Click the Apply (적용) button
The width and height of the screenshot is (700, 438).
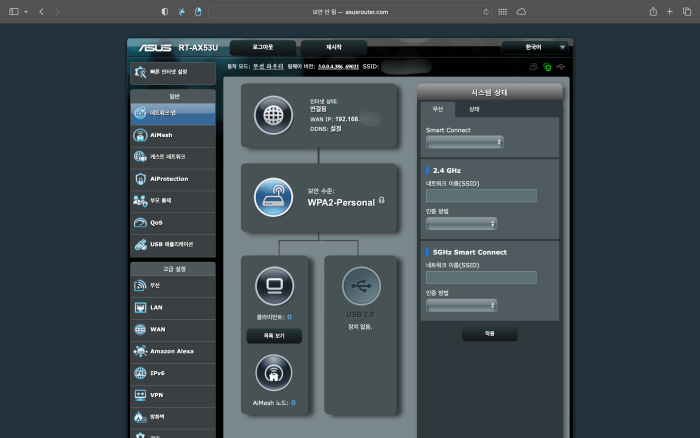tap(490, 334)
